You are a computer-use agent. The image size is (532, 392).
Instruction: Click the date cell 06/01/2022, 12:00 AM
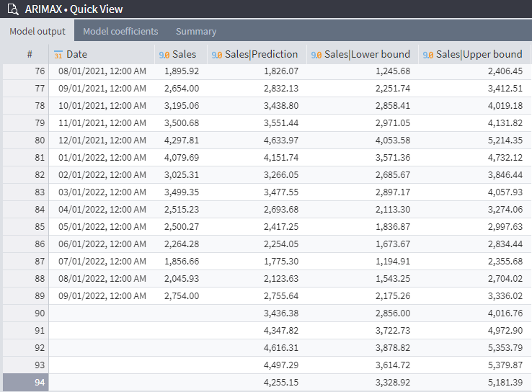(102, 244)
